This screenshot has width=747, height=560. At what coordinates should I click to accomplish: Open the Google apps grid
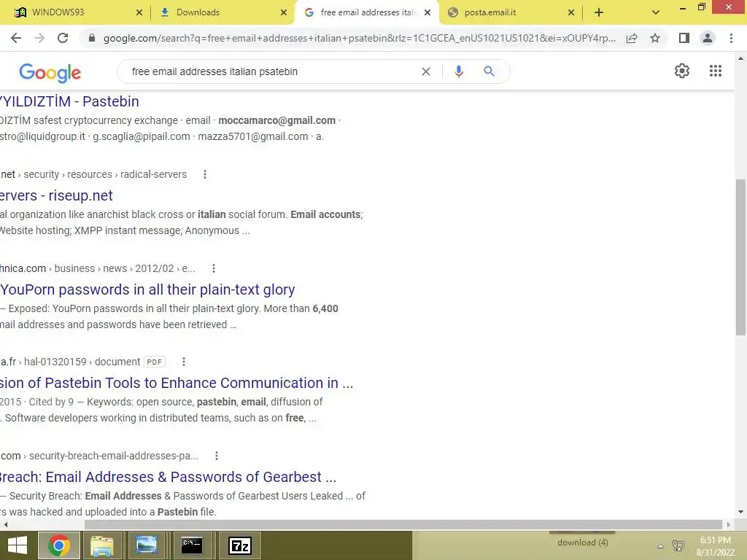pyautogui.click(x=716, y=71)
